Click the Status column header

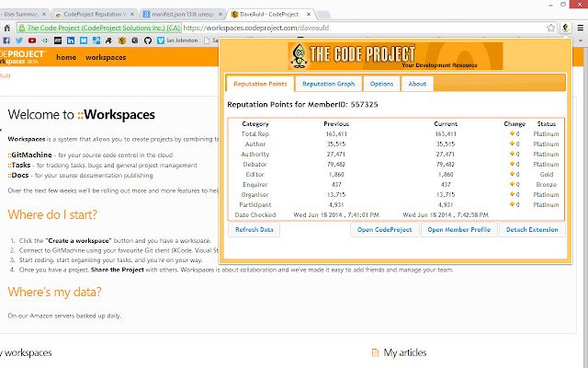pyautogui.click(x=547, y=124)
